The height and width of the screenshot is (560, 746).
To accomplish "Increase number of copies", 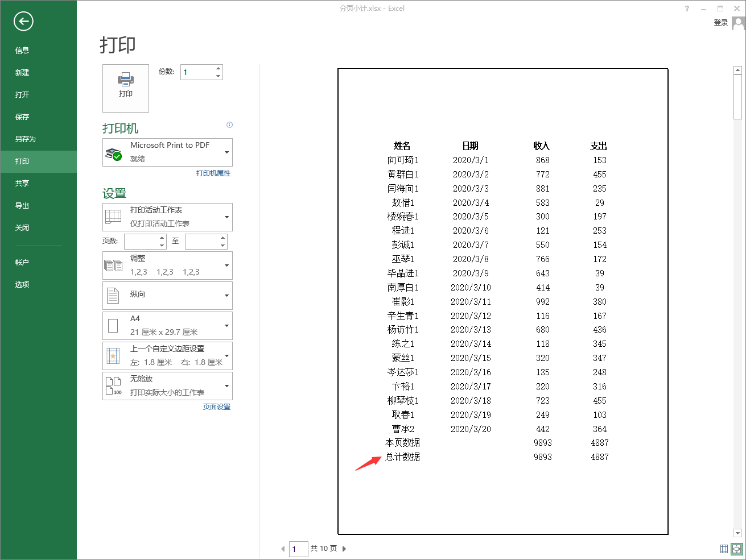I will click(x=218, y=68).
